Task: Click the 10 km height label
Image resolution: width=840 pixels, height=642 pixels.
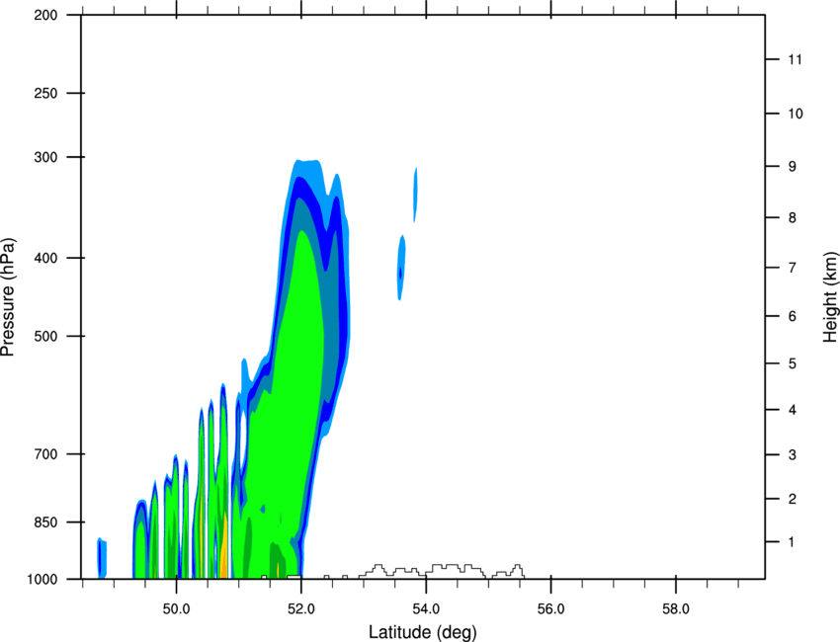Action: coord(796,114)
